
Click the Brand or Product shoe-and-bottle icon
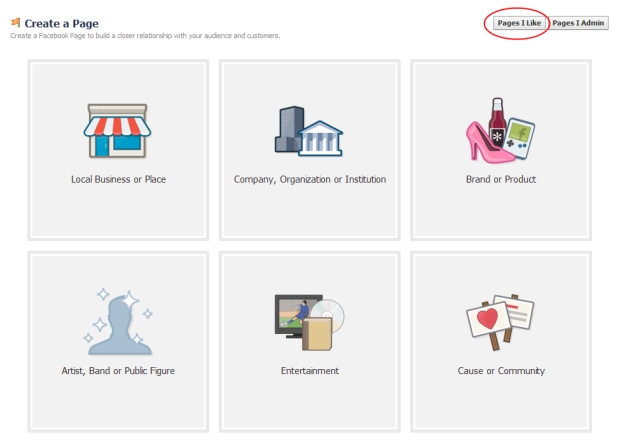tap(500, 130)
